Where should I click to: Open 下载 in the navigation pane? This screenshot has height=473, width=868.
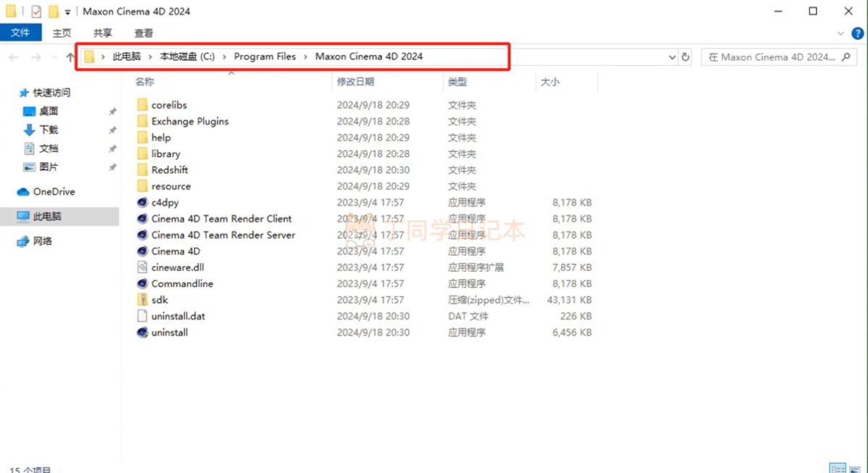click(49, 130)
